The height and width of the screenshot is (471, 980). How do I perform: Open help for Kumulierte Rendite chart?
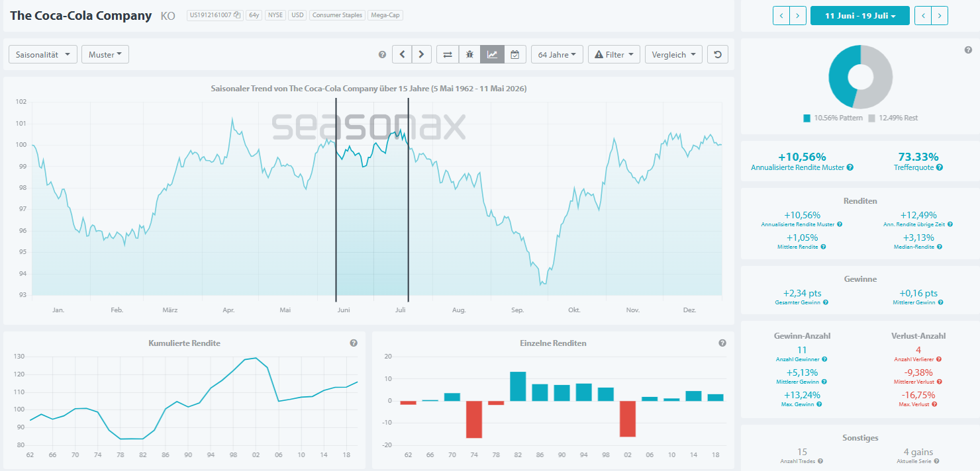(354, 343)
